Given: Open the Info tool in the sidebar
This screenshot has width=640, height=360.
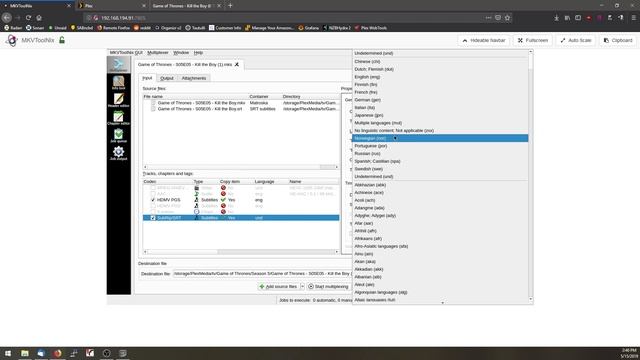Looking at the screenshot, I should pos(118,83).
